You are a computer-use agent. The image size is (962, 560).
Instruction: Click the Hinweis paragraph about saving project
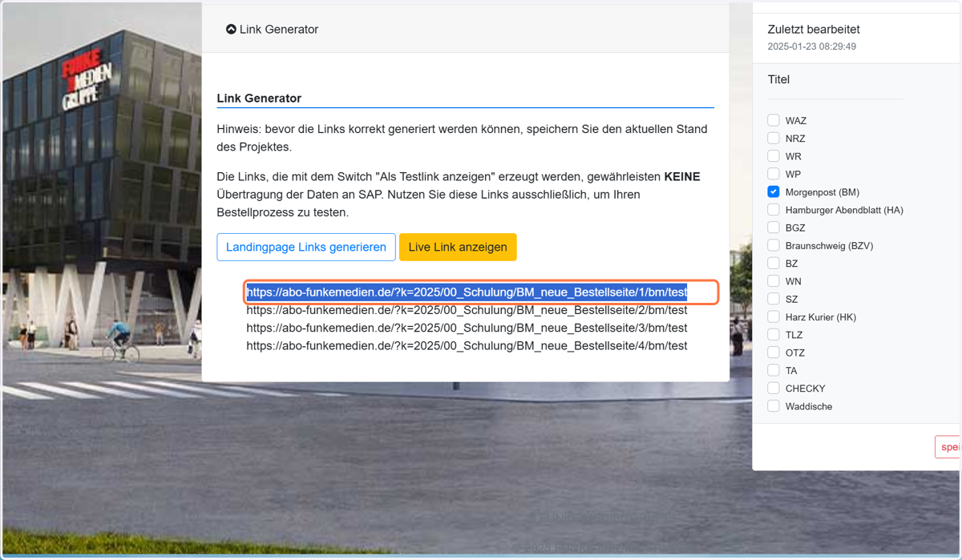coord(462,138)
